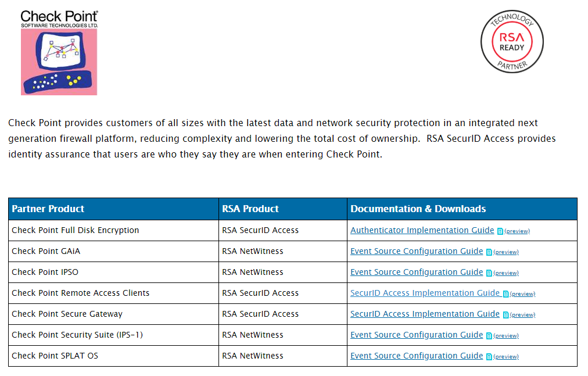Click RSA NetWitness in the IPSO row
The image size is (588, 376).
point(252,272)
